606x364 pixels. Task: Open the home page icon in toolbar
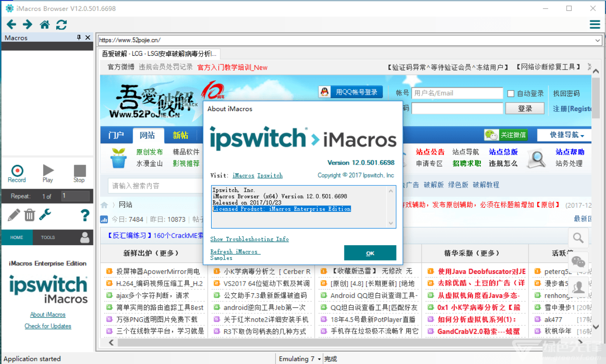(45, 24)
